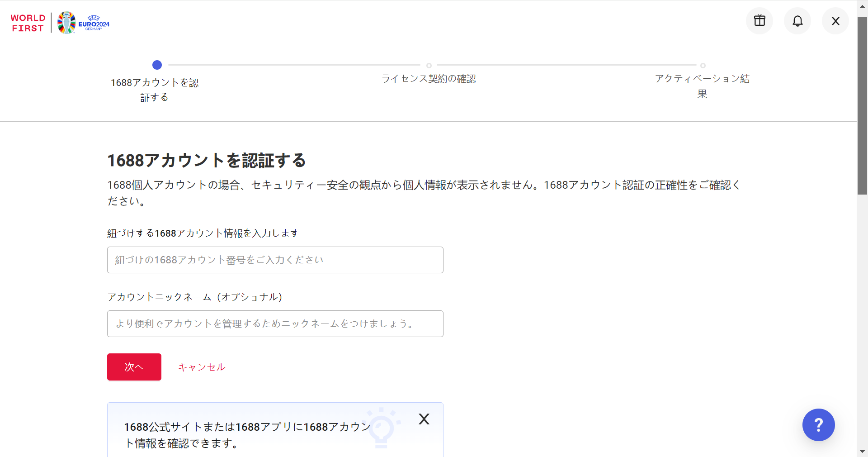The image size is (868, 457).
Task: Click the ライセンス契約の確認 step circle
Action: [x=429, y=65]
